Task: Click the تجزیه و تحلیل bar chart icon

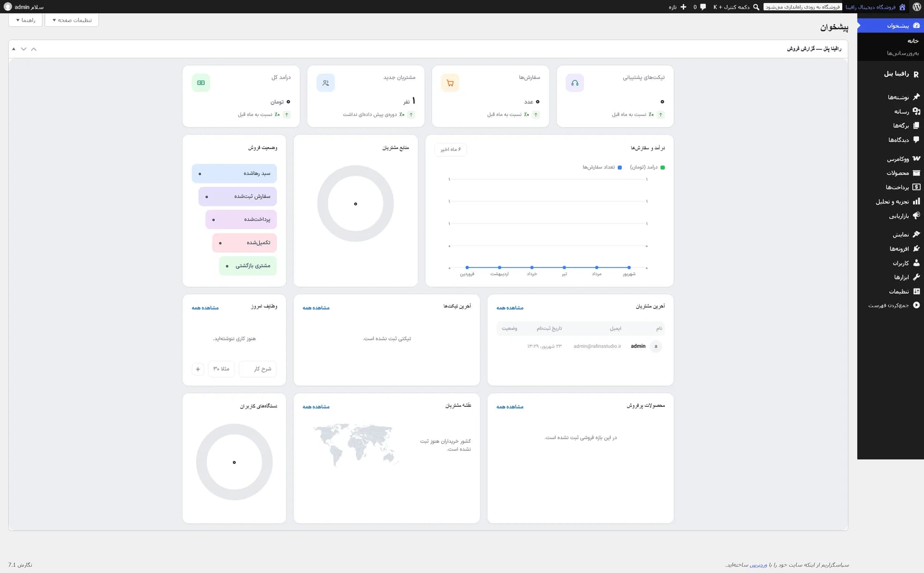Action: 917,201
